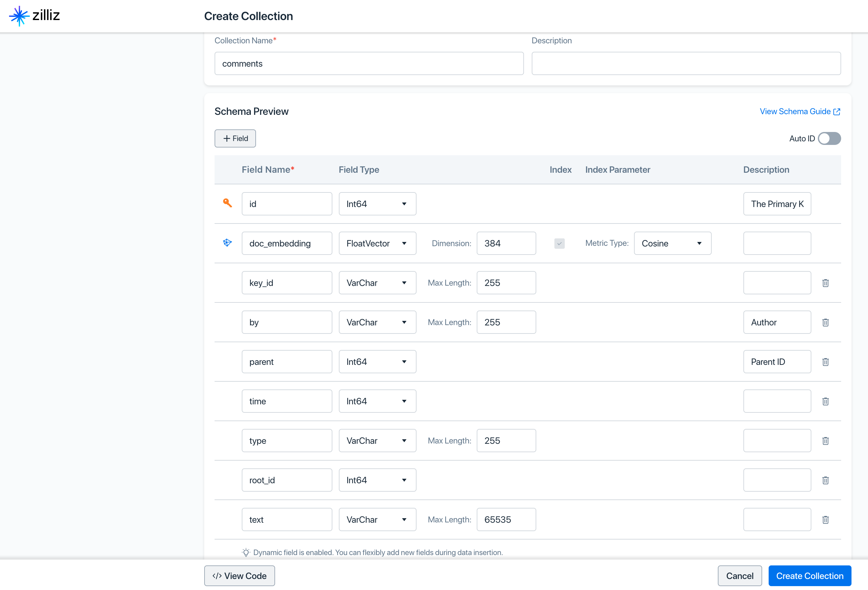This screenshot has width=868, height=590.
Task: Open the Metric Type Cosine dropdown
Action: coord(672,243)
